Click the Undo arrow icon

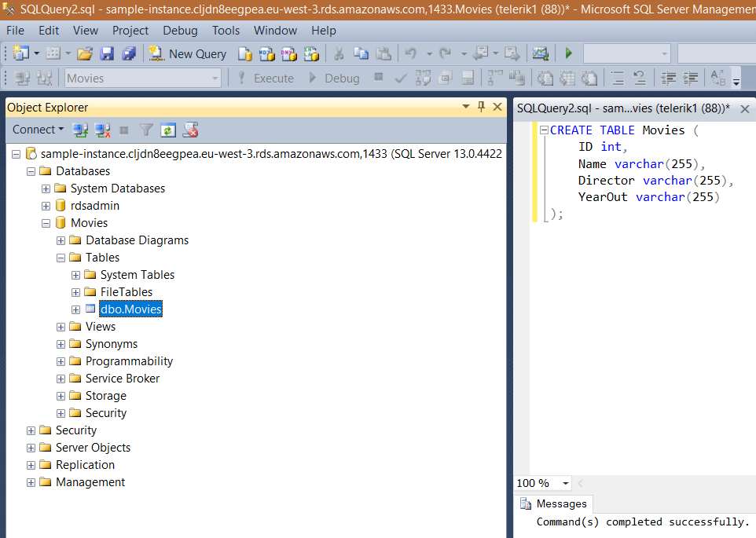(x=411, y=53)
